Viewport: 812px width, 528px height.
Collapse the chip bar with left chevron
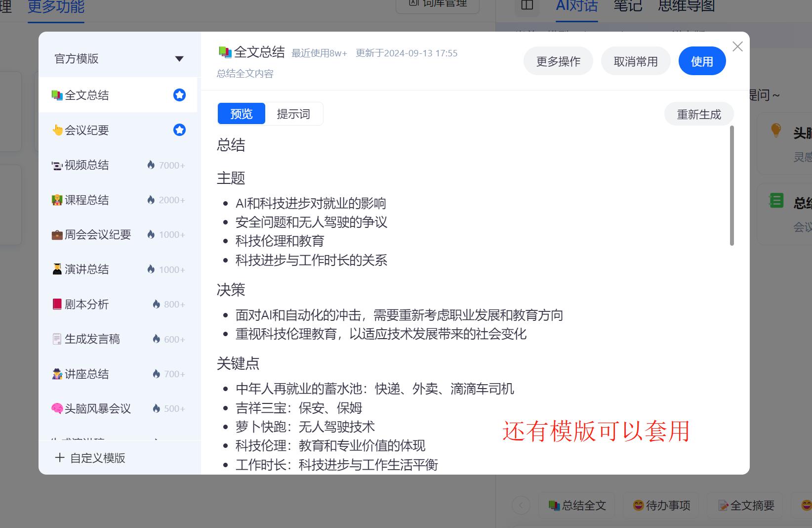coord(521,505)
